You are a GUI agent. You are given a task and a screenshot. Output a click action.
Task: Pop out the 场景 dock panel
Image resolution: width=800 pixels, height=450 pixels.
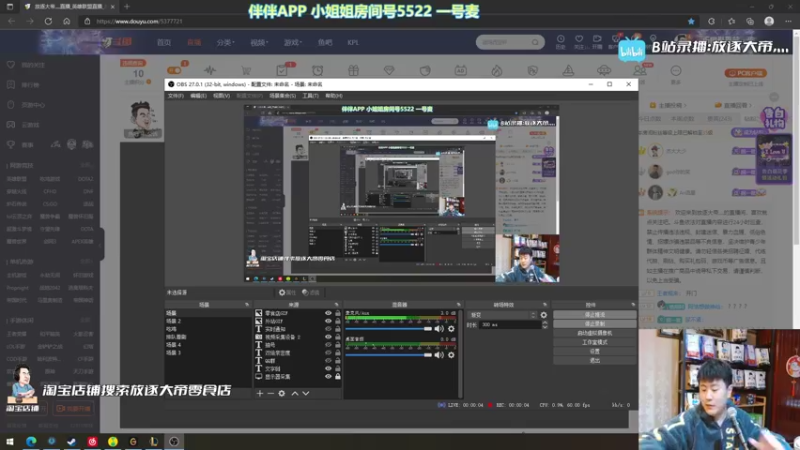coord(247,305)
